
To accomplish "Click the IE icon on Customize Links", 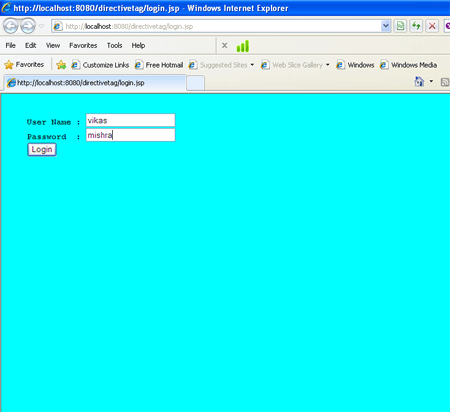I will (x=76, y=65).
